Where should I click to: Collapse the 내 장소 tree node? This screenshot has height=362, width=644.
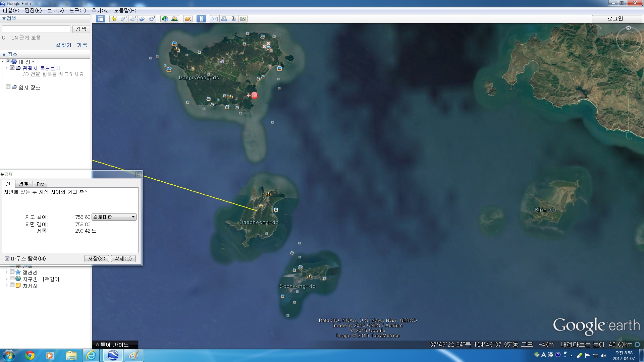point(3,62)
